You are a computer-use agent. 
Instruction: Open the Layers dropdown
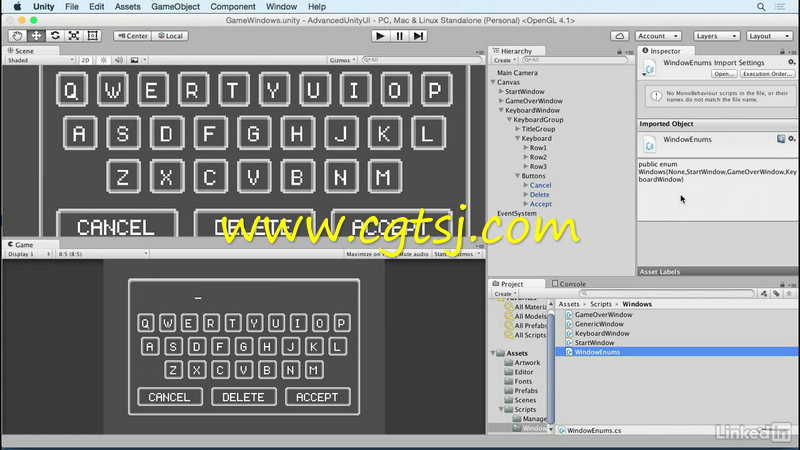[716, 36]
